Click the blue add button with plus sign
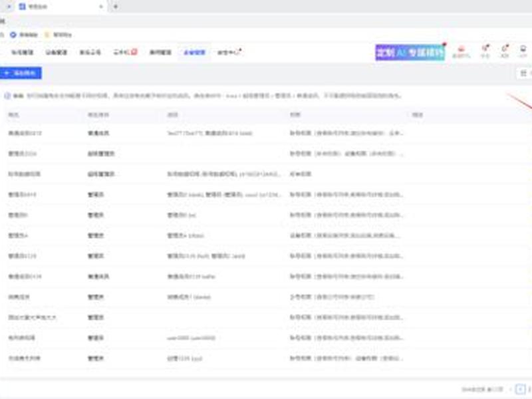 (x=21, y=73)
